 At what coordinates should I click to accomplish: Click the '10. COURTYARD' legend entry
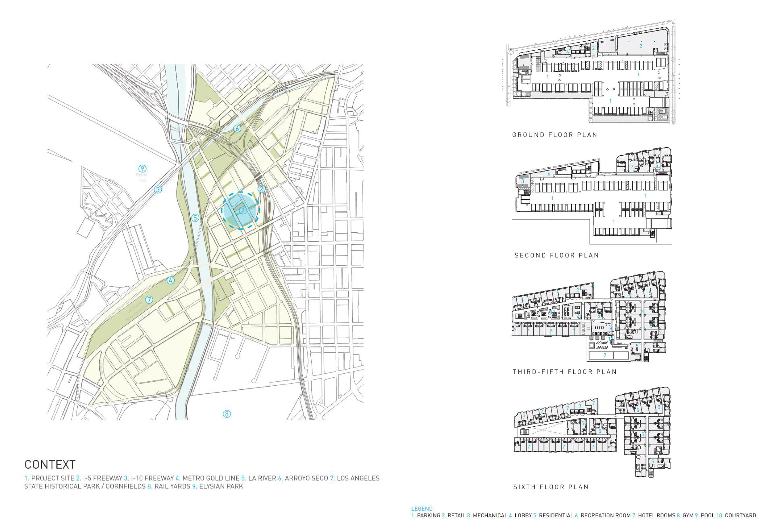[x=736, y=515]
